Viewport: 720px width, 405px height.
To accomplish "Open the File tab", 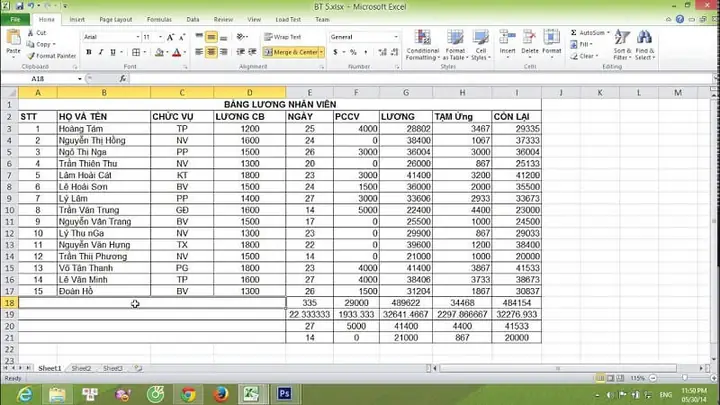I will (x=15, y=19).
